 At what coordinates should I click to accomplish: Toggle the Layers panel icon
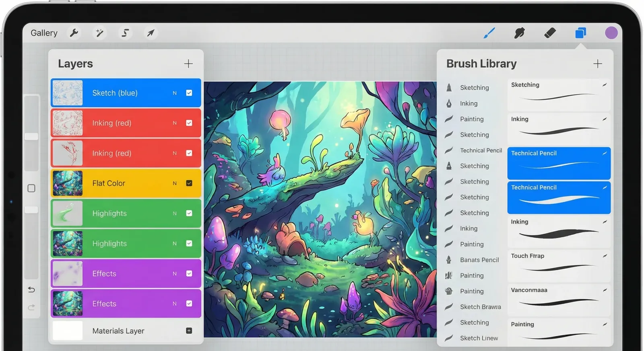point(580,33)
